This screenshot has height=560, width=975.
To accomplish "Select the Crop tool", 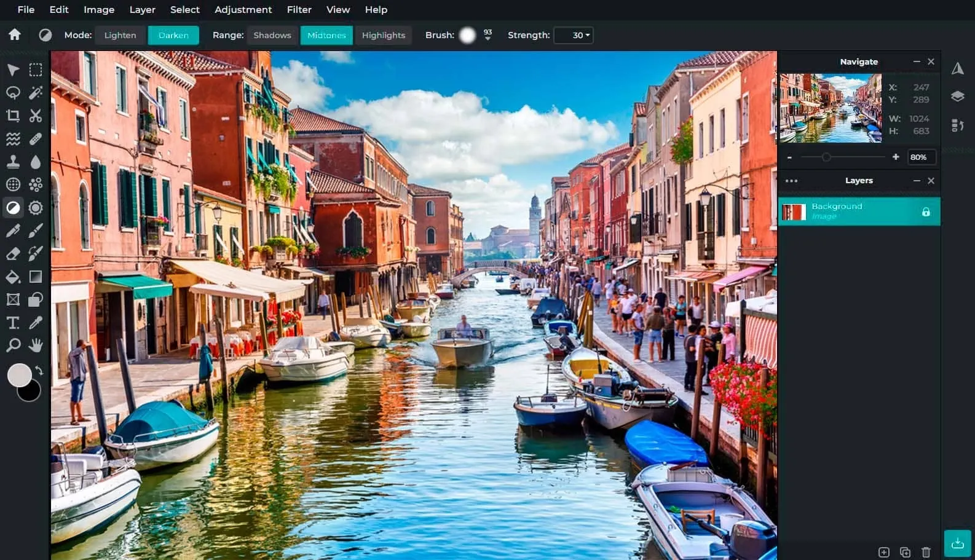I will click(13, 116).
